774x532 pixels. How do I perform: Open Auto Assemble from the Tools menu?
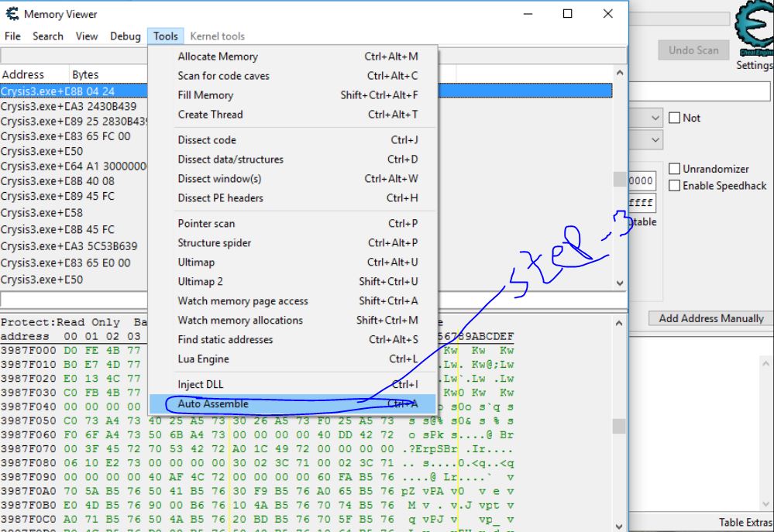[293, 403]
